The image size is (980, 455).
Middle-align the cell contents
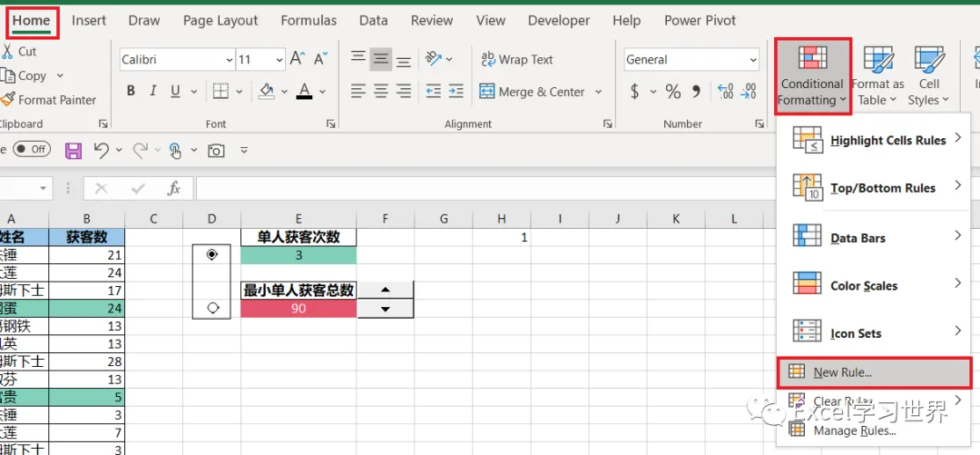(x=380, y=59)
